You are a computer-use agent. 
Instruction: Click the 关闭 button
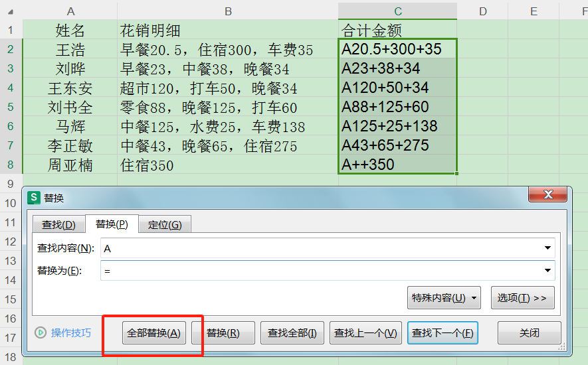pyautogui.click(x=529, y=332)
